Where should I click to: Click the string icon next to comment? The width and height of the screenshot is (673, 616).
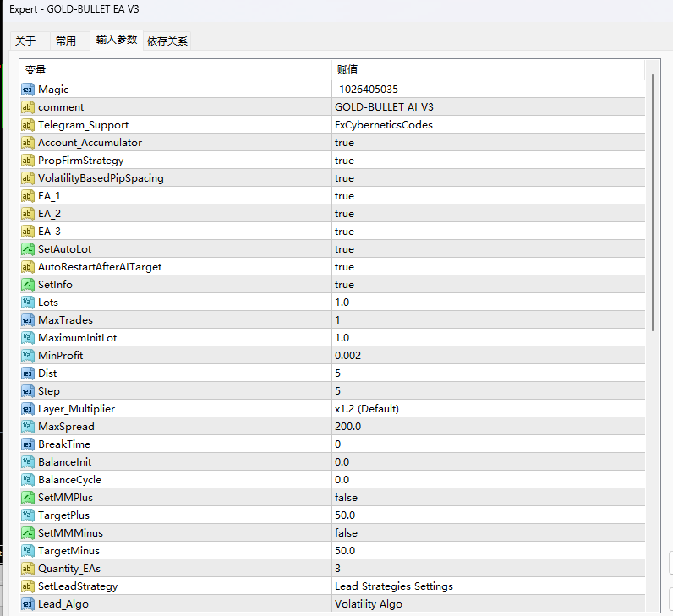27,107
